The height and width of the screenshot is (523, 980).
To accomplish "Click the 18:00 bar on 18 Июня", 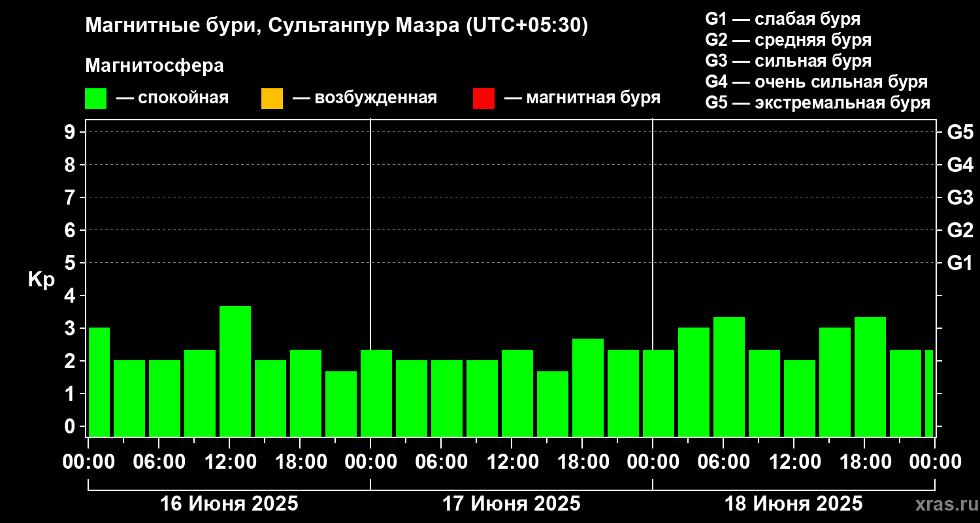I will click(870, 377).
